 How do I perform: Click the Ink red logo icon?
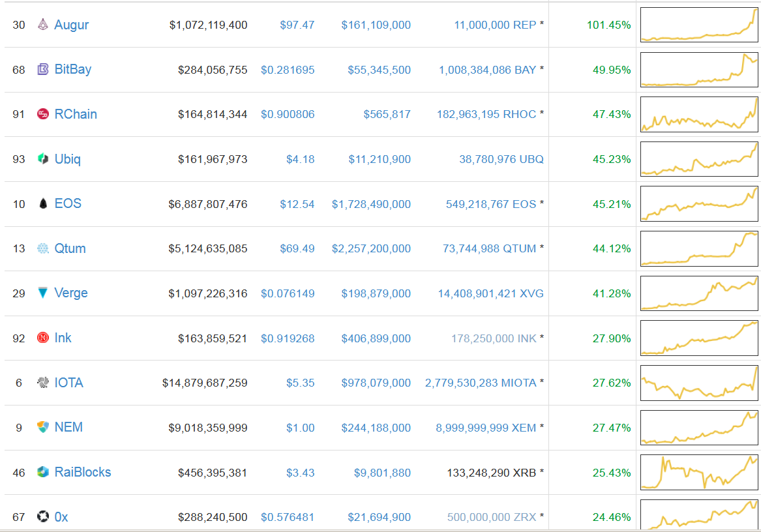tap(42, 337)
